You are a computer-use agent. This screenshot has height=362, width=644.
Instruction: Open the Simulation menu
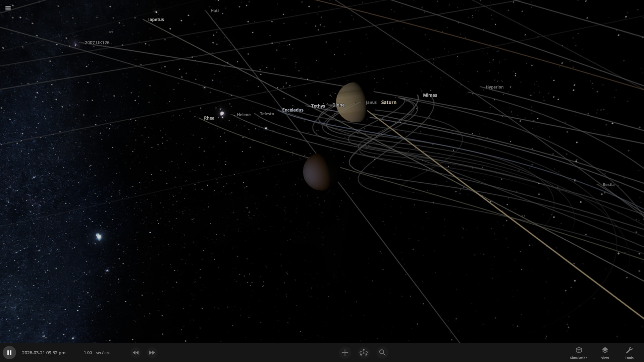click(x=579, y=353)
